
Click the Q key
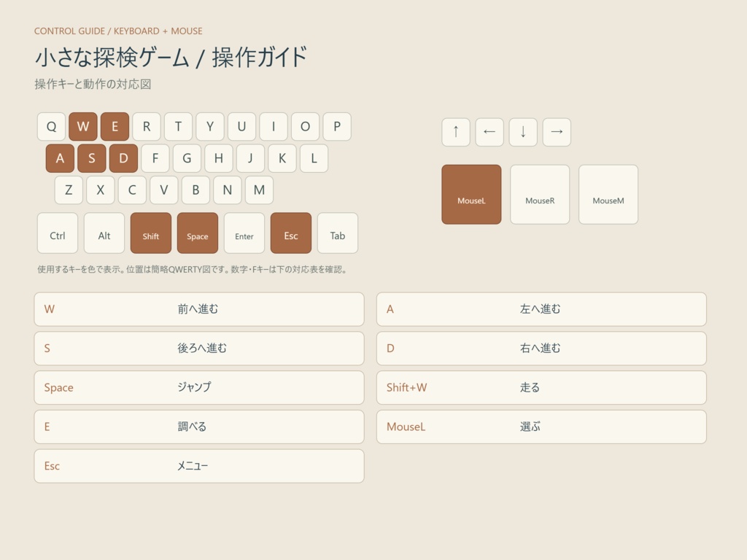click(51, 127)
